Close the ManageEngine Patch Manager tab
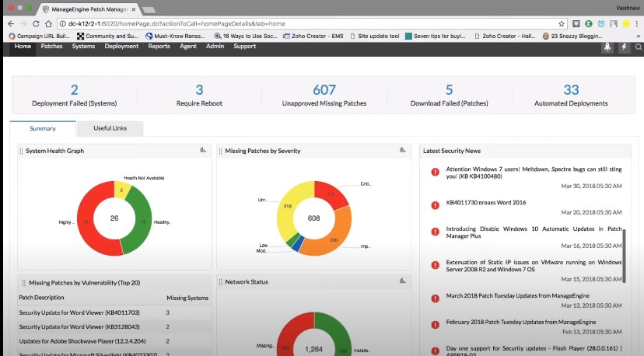 [x=134, y=9]
